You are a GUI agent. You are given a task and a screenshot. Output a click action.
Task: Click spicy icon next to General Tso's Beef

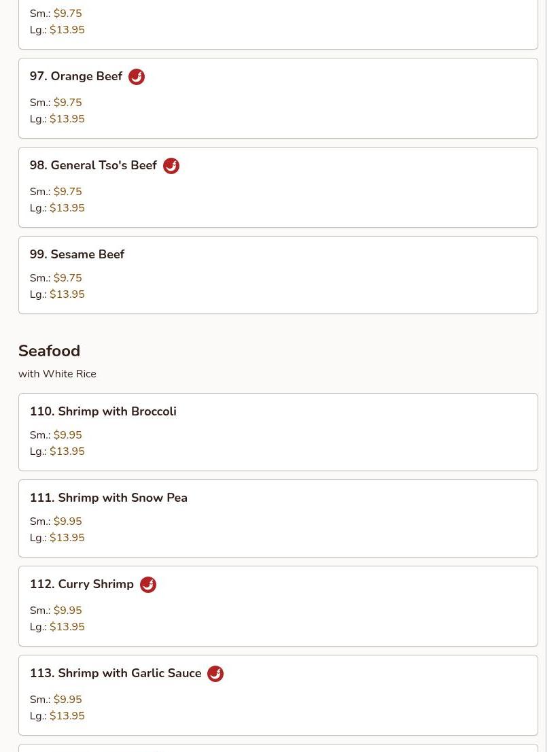coord(171,166)
